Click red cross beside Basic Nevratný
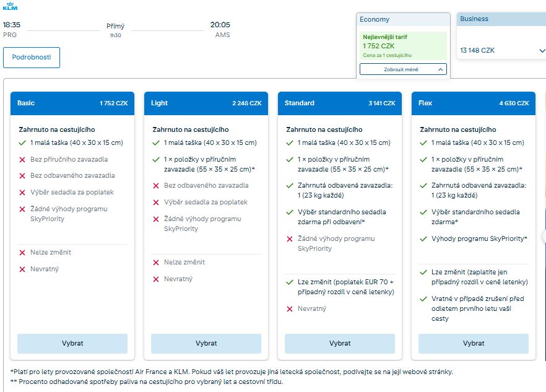 (x=22, y=269)
